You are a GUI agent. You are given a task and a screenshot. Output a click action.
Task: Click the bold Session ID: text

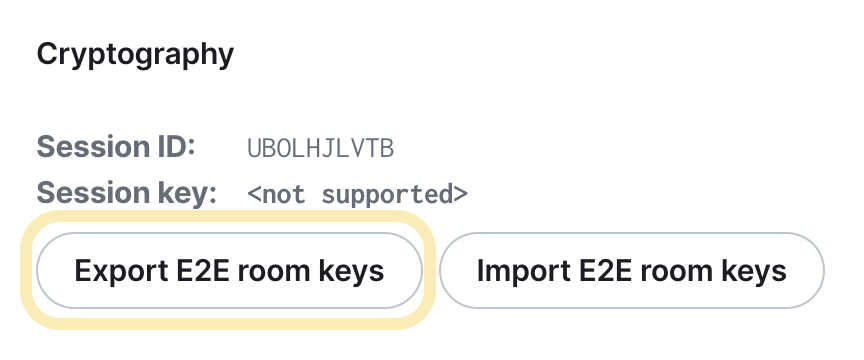click(116, 147)
